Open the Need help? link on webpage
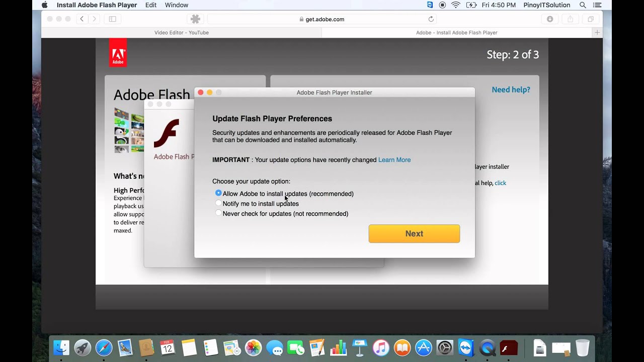 click(x=511, y=89)
